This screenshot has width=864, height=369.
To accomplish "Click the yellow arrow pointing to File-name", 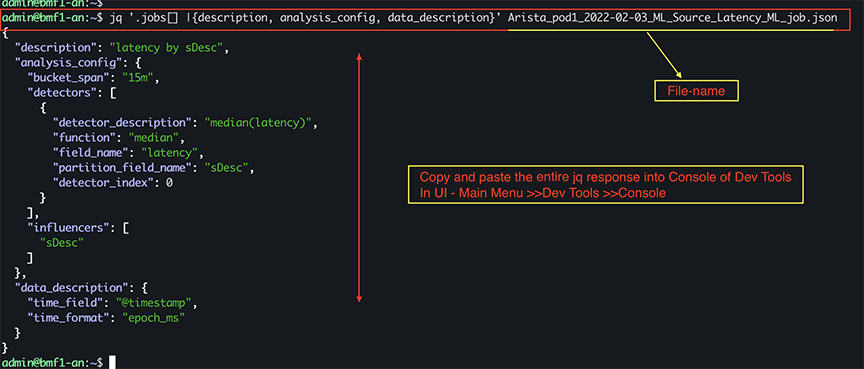I will click(665, 55).
